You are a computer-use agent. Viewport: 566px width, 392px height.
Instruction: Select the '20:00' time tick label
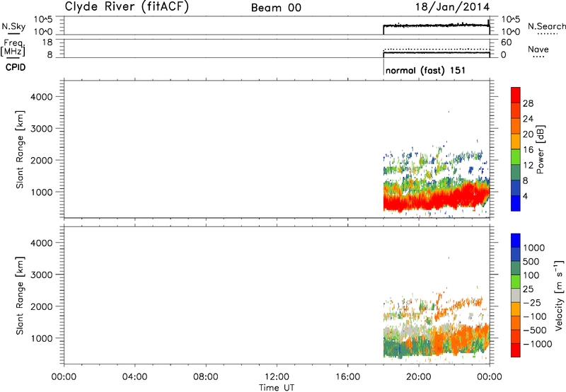(x=419, y=377)
